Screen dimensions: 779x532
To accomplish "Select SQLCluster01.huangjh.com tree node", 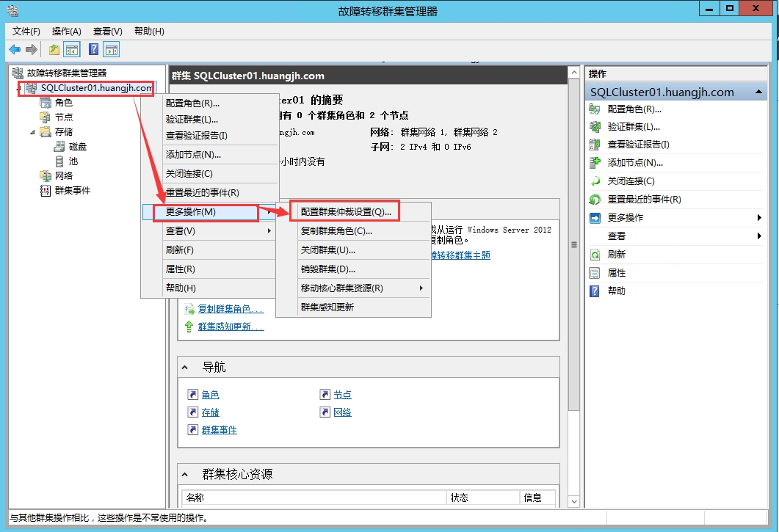I will coord(97,88).
